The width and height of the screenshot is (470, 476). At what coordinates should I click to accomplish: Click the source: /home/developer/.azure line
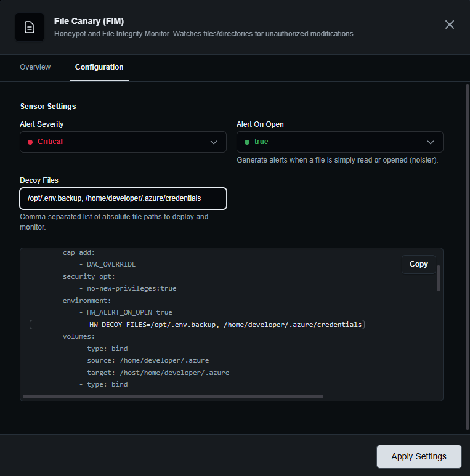click(148, 361)
